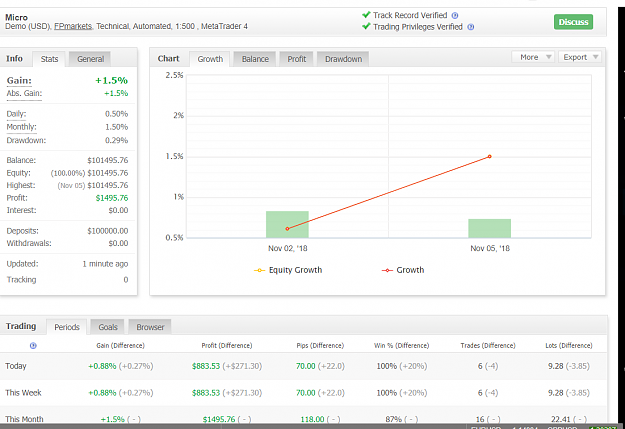625x429 pixels.
Task: Click the Trades (Difference) column header
Action: [x=488, y=346]
